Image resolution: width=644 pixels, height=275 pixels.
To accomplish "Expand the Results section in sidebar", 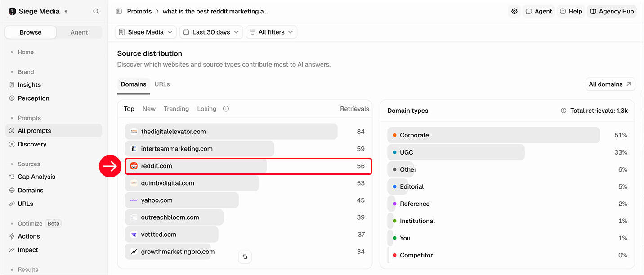I will coord(12,270).
